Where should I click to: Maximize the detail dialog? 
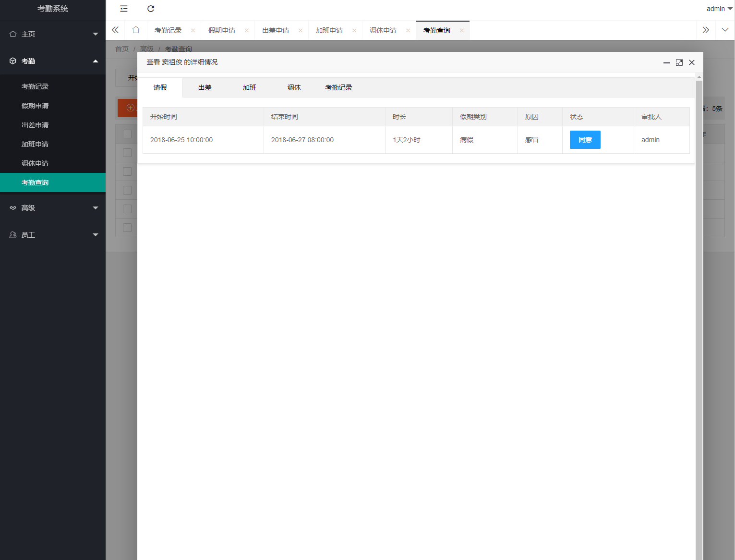[679, 62]
